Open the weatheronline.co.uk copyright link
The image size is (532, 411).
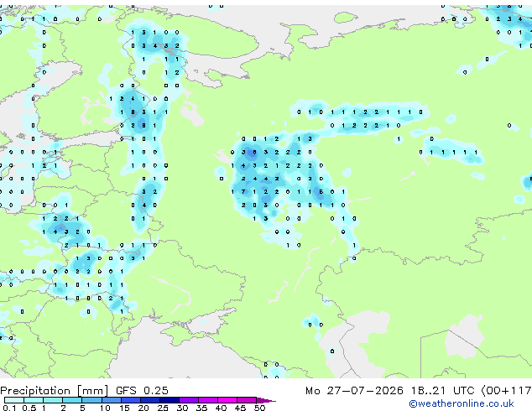(x=461, y=403)
